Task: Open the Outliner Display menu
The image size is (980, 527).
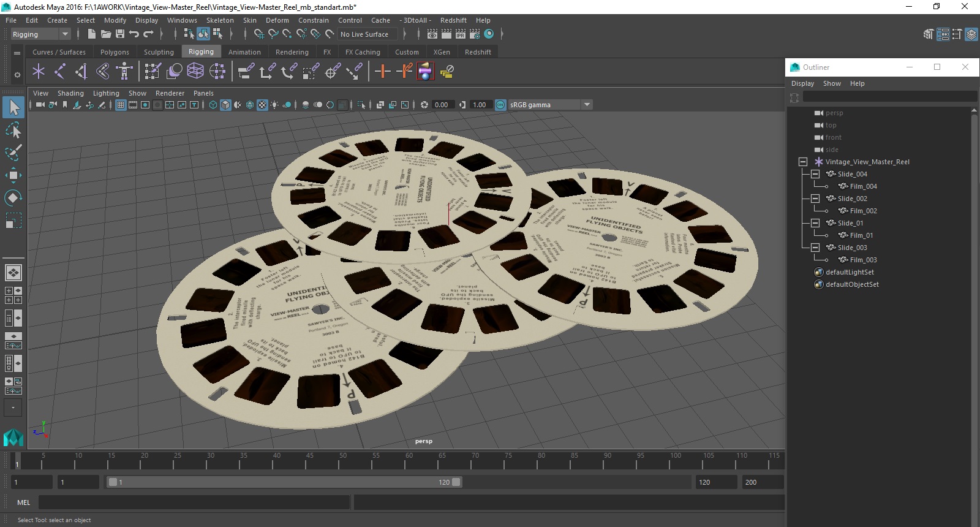Action: click(x=802, y=83)
